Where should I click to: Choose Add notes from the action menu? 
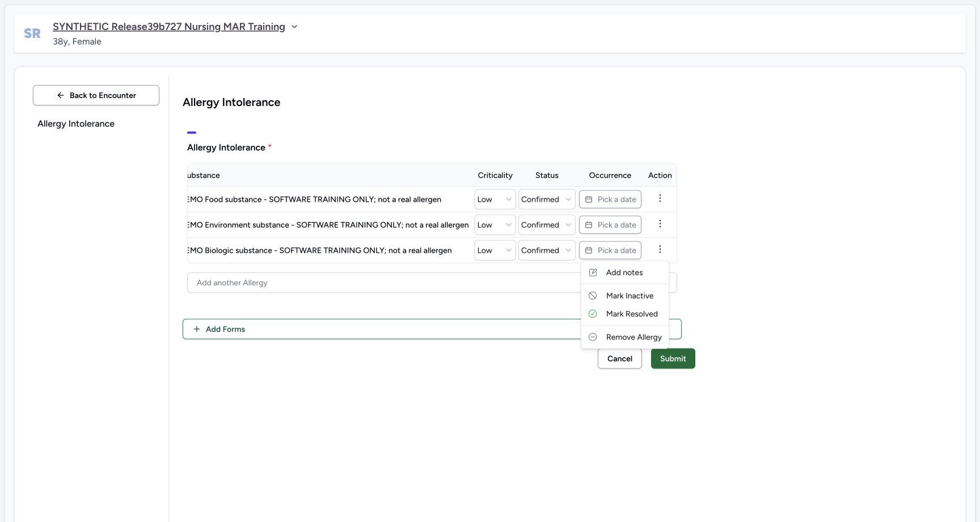pyautogui.click(x=625, y=273)
